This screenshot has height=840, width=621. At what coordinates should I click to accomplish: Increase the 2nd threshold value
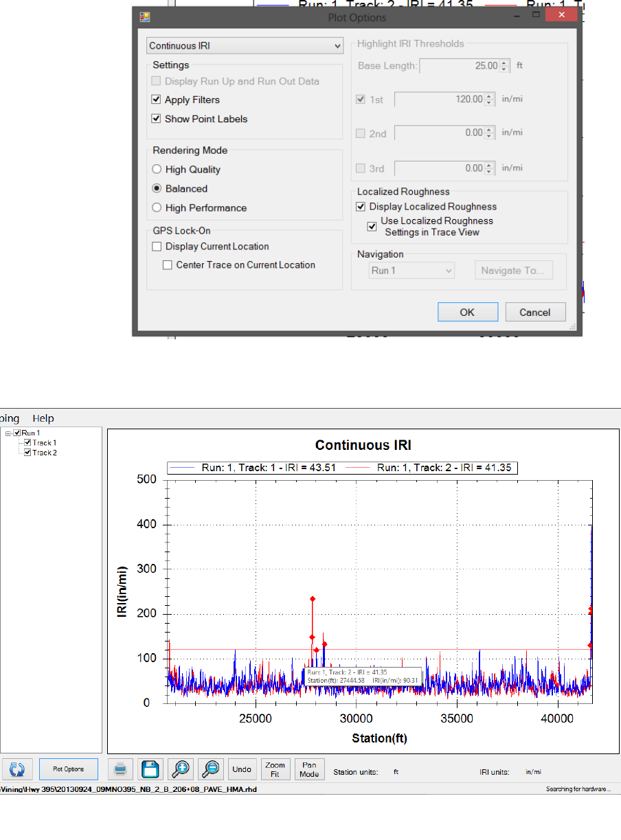[489, 130]
